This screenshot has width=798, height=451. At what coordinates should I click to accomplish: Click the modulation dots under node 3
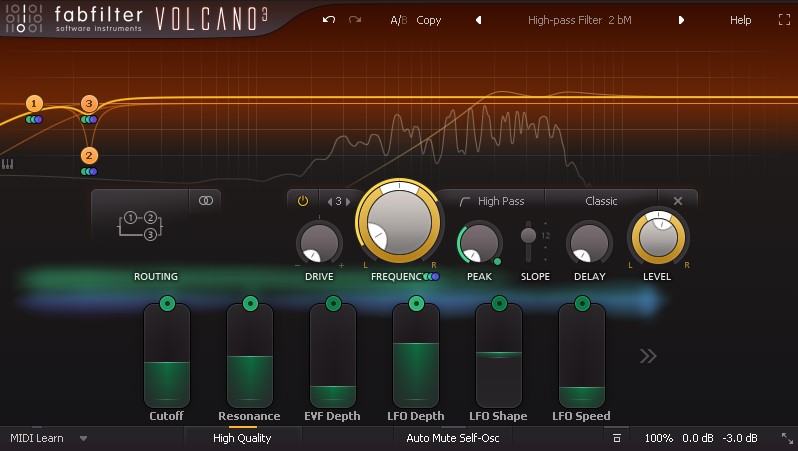click(89, 120)
